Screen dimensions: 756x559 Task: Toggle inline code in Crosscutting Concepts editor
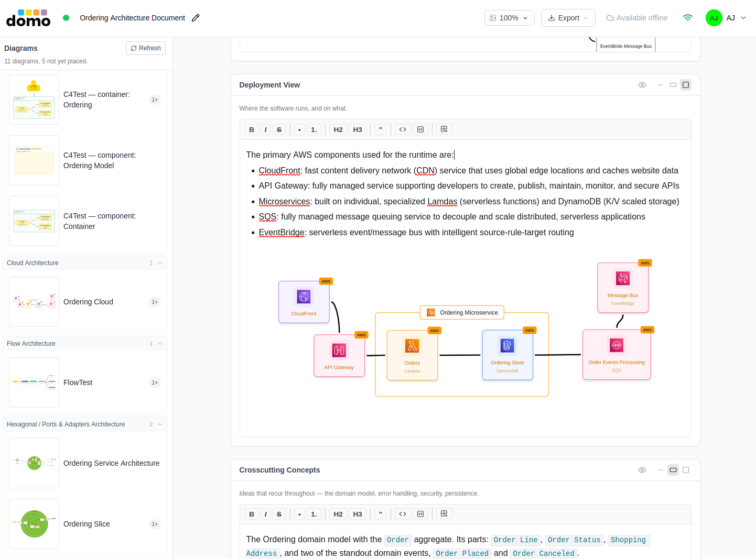[x=403, y=514]
